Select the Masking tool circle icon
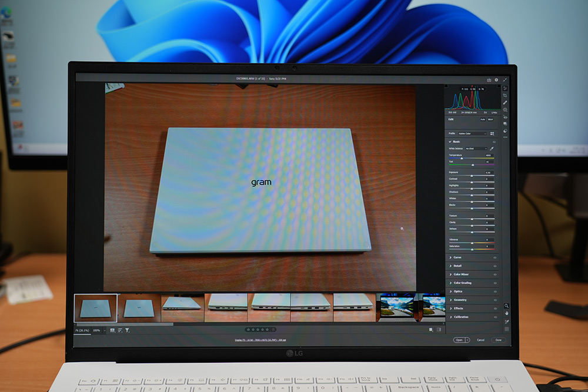Screen dimensions: 588x392 505,110
